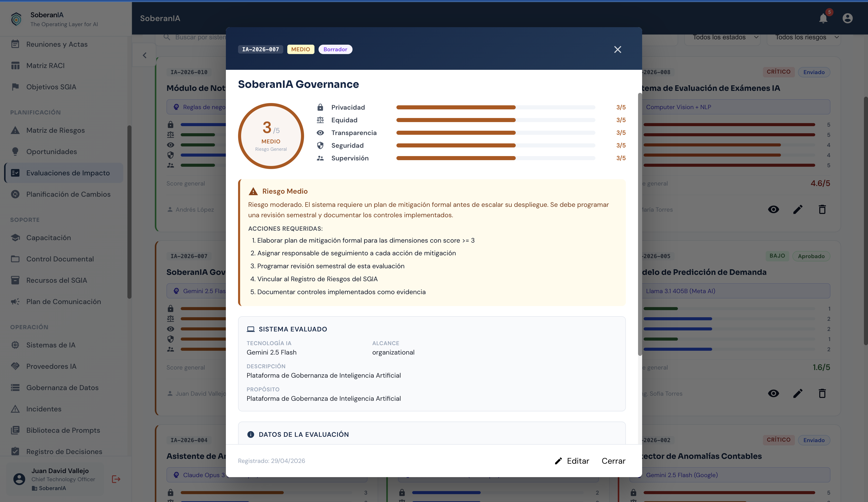Click the Registrado: 29/04/2026 text

coord(271,461)
